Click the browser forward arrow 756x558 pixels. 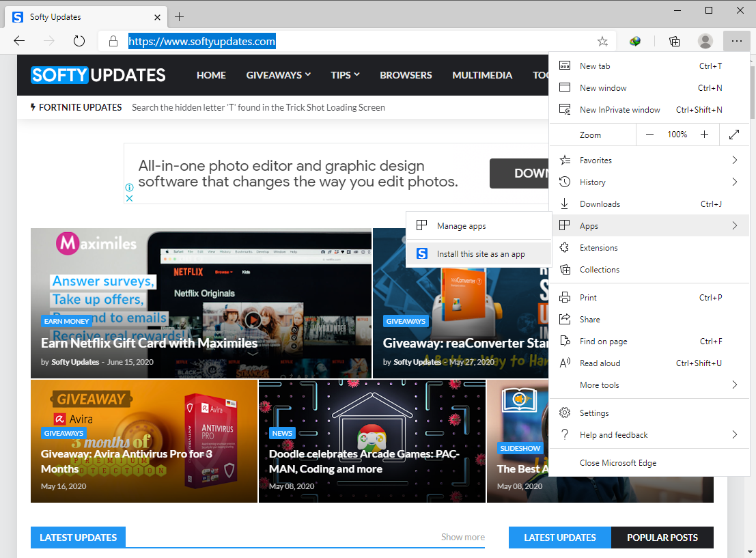coord(49,41)
